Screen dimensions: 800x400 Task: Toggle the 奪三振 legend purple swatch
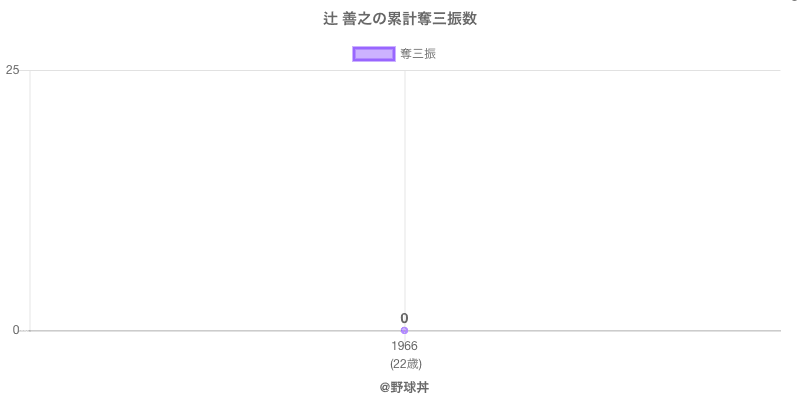[x=374, y=54]
